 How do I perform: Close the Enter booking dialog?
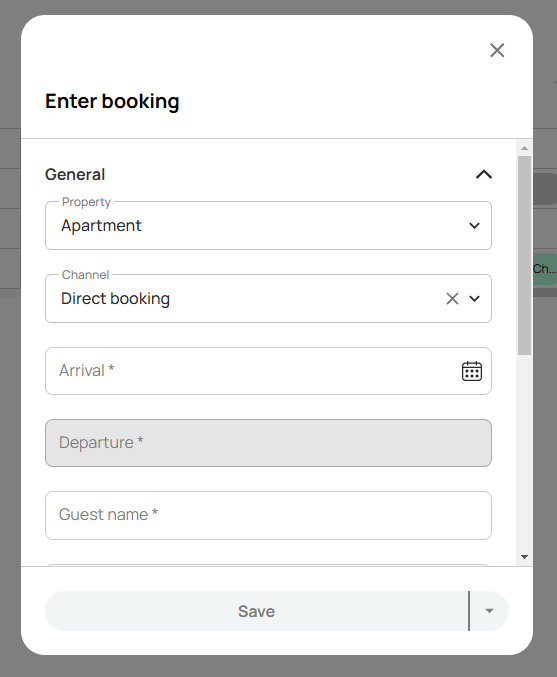click(497, 50)
